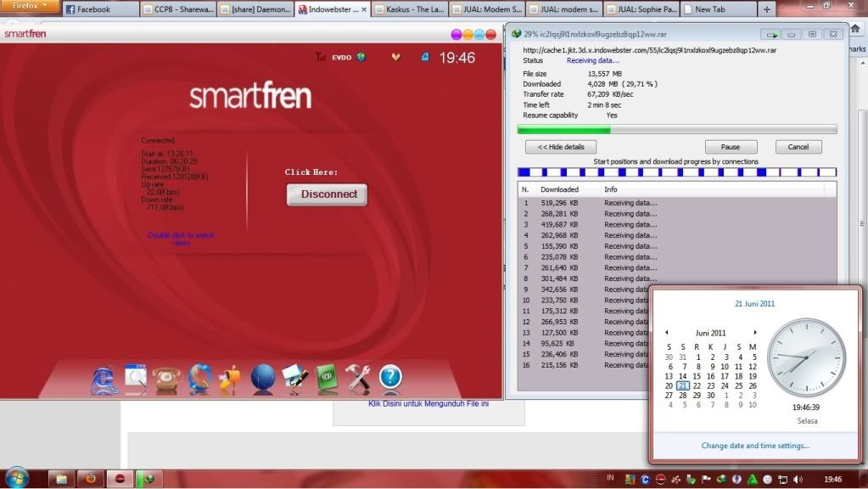Open the Windows Start orb
Viewport: 868px width, 489px height.
[x=17, y=479]
